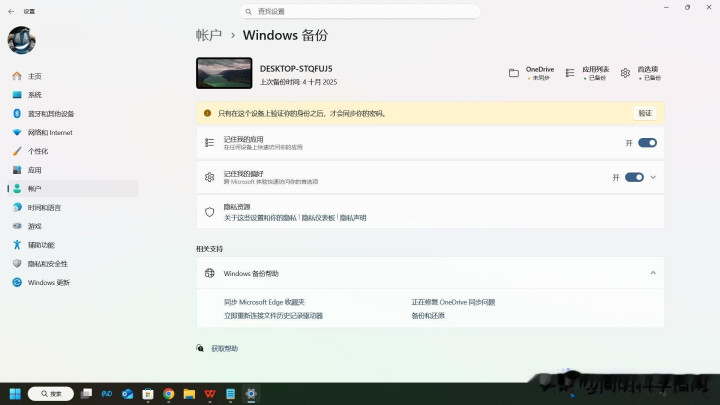This screenshot has width=720, height=405.
Task: Launch Google Chrome from the taskbar
Action: [169, 394]
